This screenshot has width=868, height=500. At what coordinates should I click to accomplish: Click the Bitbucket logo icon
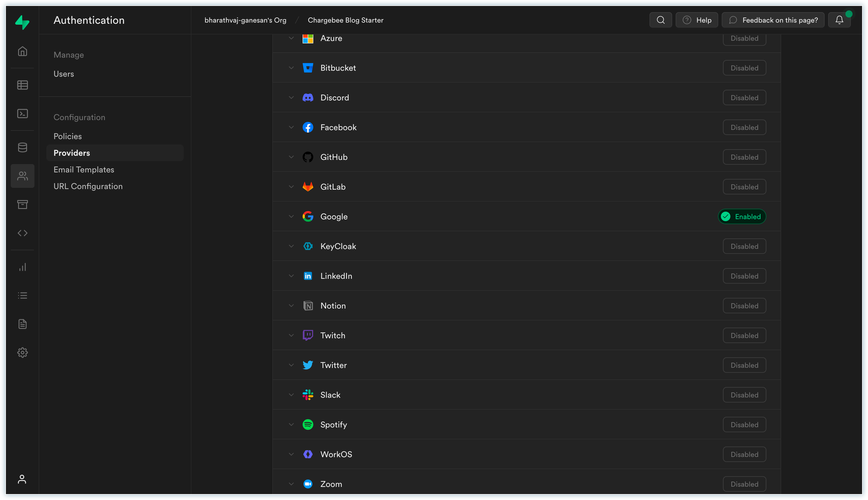[308, 68]
